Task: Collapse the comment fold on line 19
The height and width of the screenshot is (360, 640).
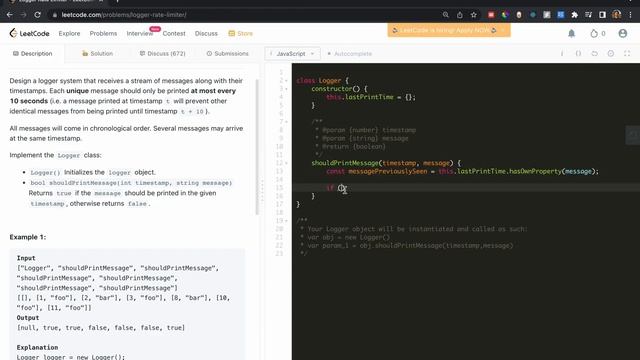Action: (x=286, y=221)
